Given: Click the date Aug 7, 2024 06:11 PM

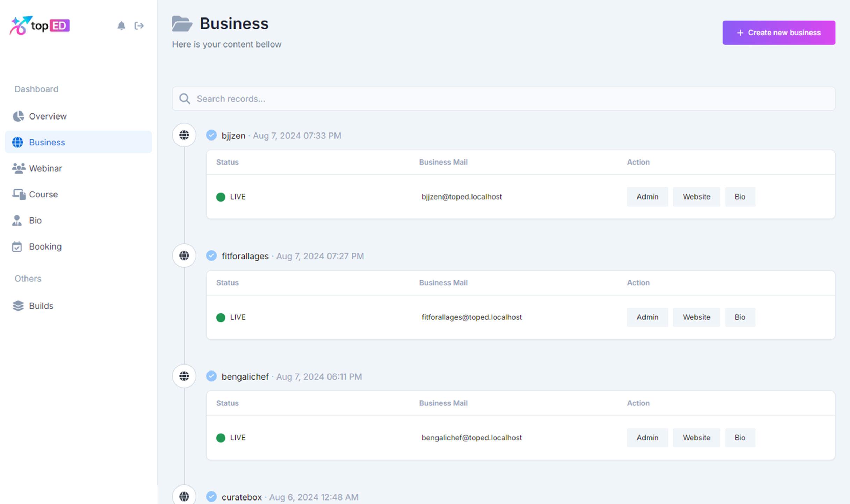Looking at the screenshot, I should (x=319, y=377).
